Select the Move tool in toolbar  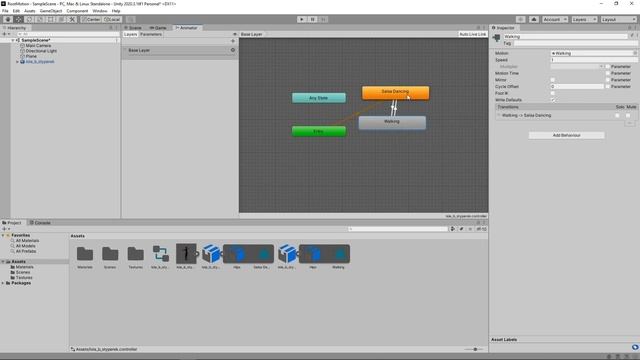(19, 19)
